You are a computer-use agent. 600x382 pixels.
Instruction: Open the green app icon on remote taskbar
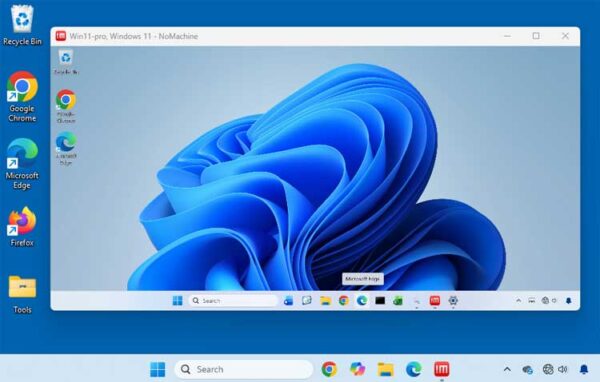pos(398,301)
